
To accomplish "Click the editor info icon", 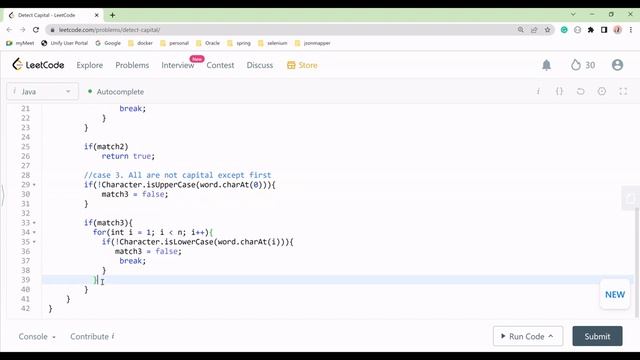I will pyautogui.click(x=538, y=91).
